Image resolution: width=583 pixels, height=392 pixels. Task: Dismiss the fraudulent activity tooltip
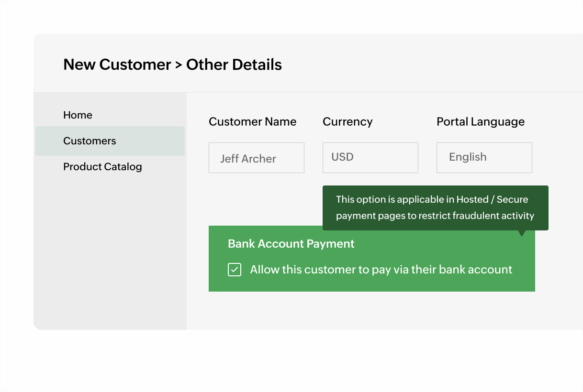pos(435,207)
